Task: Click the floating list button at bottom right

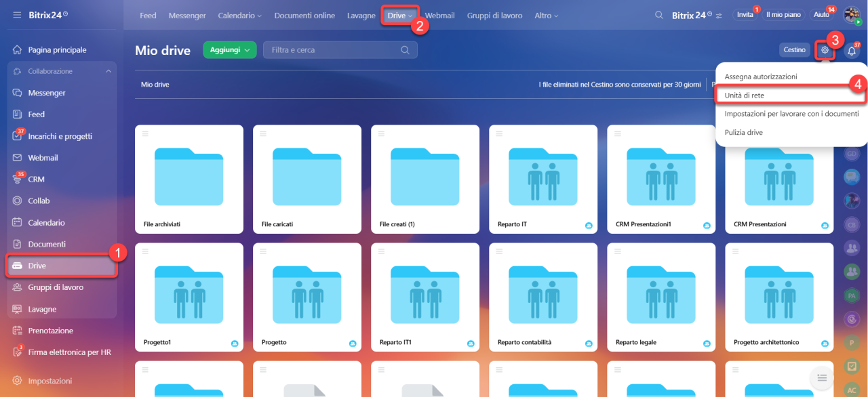Action: click(x=821, y=377)
